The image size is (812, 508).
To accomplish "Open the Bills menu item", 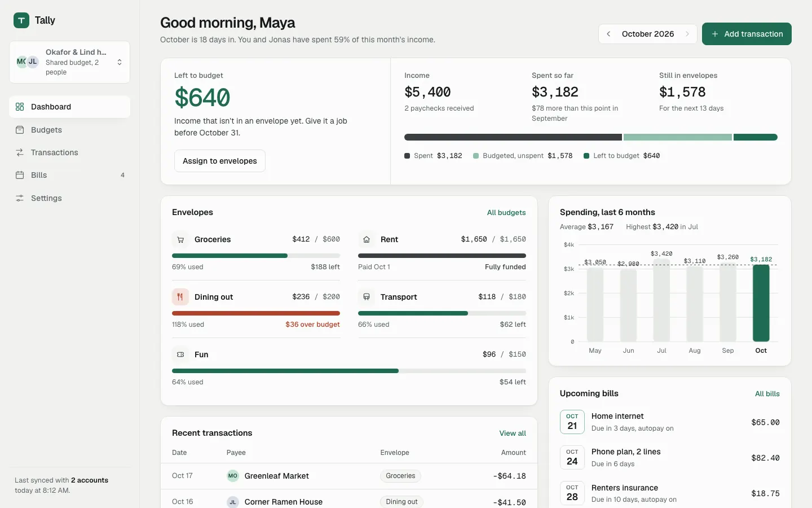I will pos(69,175).
